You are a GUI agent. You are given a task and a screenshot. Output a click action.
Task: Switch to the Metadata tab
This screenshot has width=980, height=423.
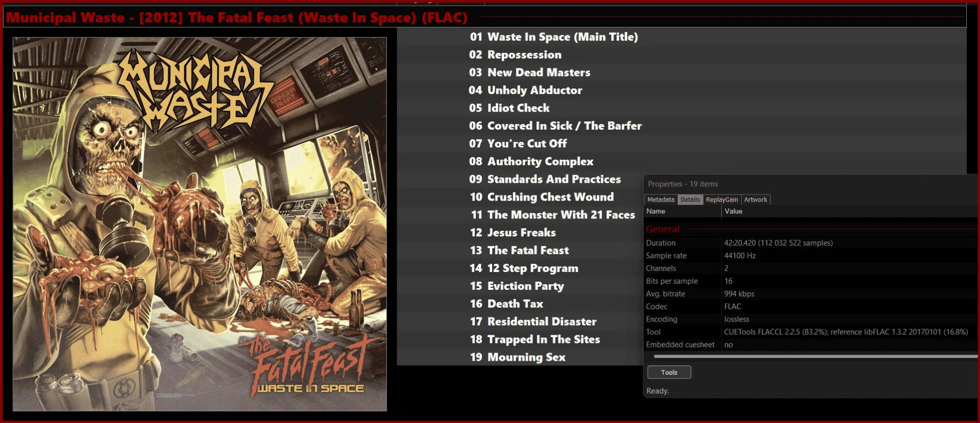661,200
